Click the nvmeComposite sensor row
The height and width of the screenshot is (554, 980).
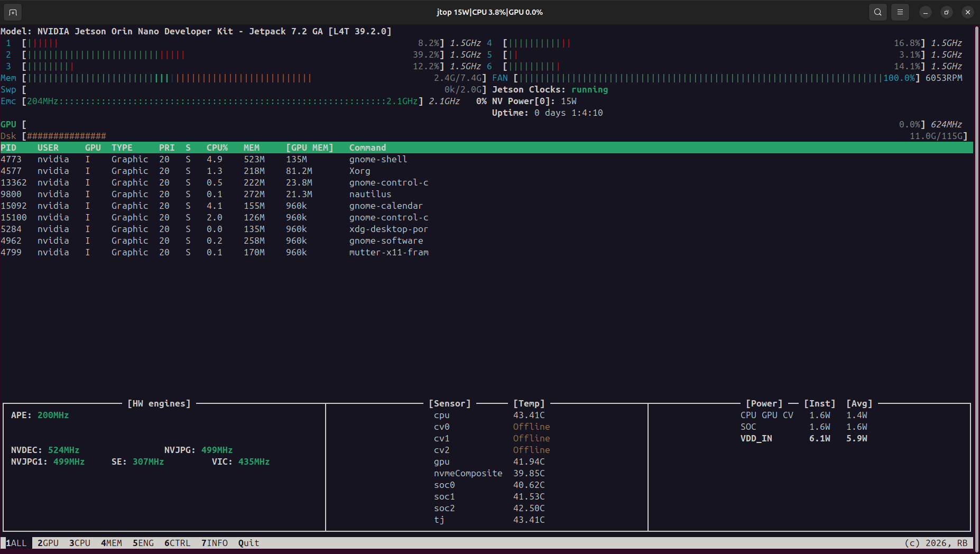[x=489, y=473]
